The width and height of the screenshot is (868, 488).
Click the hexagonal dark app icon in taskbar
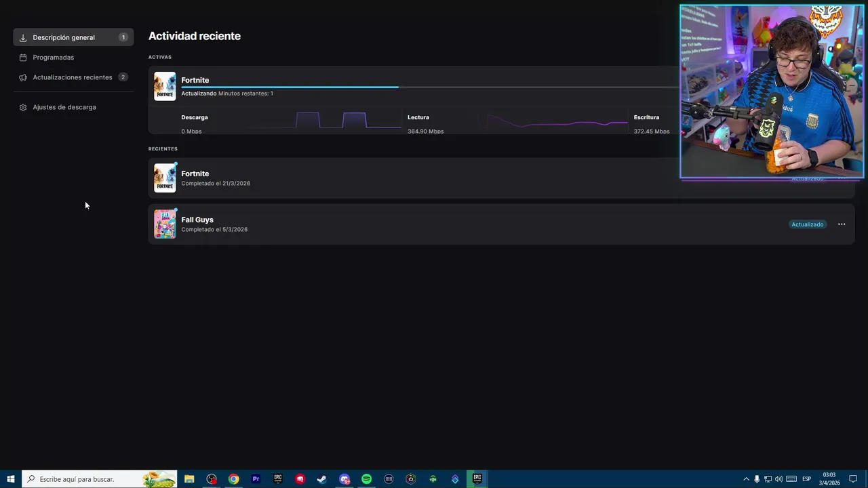pos(411,479)
